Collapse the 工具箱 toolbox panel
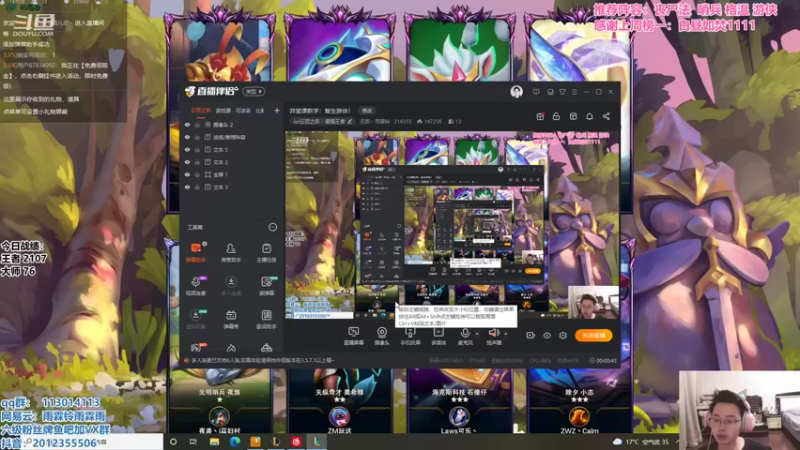 pos(273,227)
